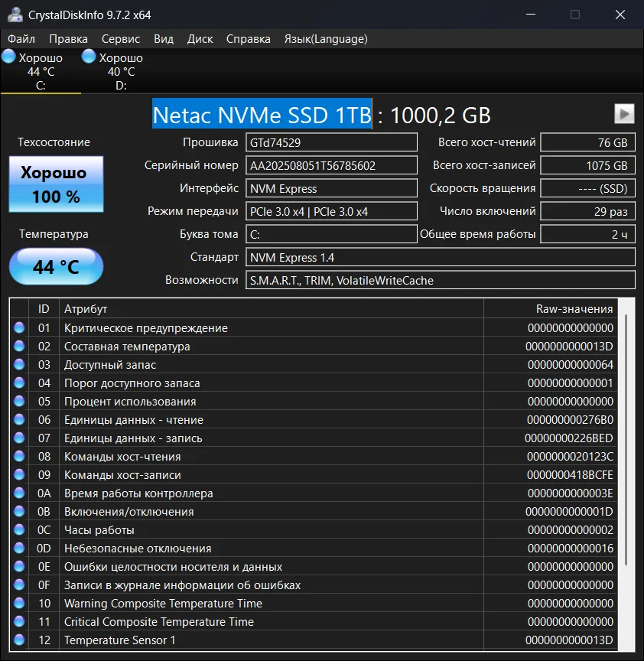Screen dimensions: 644x661
Task: Click the Прошивка value field
Action: pyautogui.click(x=331, y=142)
